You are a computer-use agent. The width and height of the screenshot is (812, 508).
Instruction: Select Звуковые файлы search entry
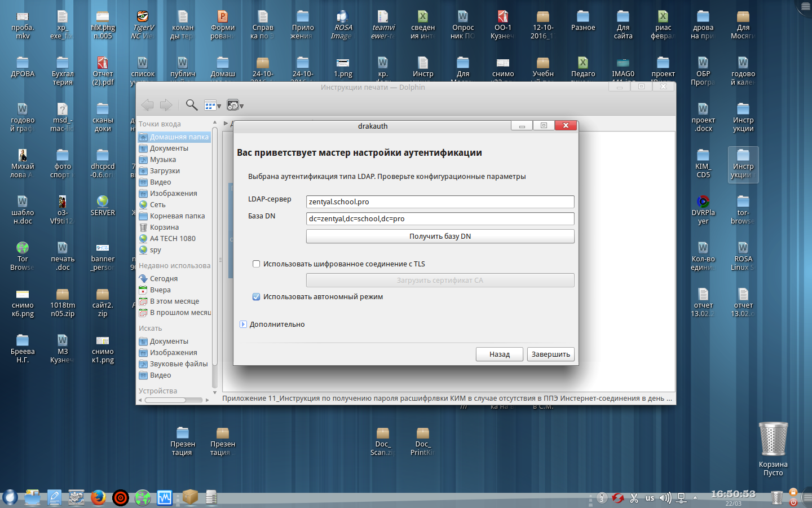coord(174,364)
